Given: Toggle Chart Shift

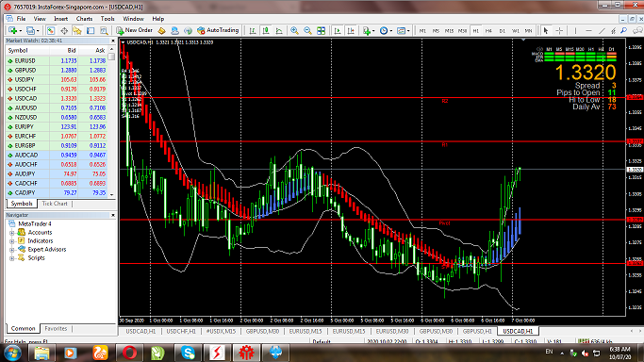Looking at the screenshot, I should (x=351, y=30).
